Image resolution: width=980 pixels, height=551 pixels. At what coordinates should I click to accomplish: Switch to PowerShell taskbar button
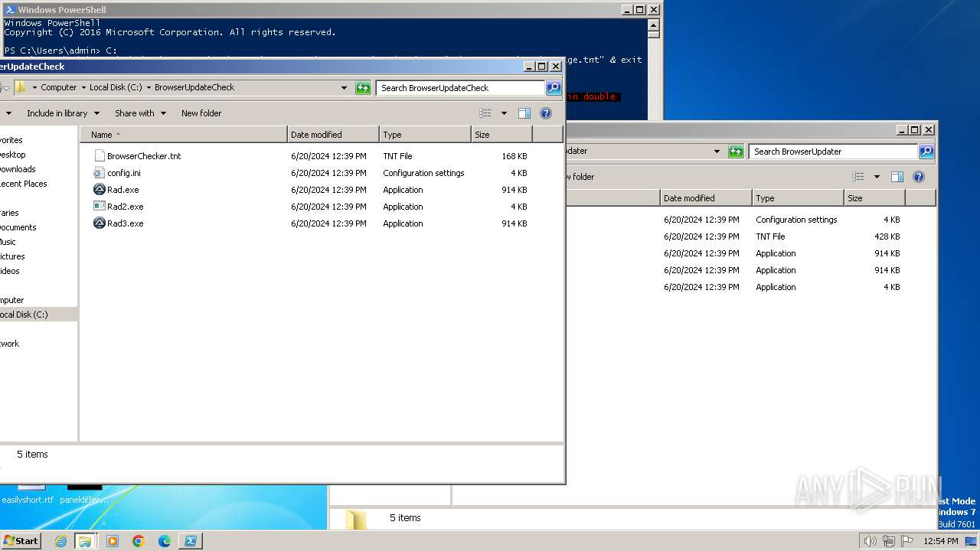point(191,541)
